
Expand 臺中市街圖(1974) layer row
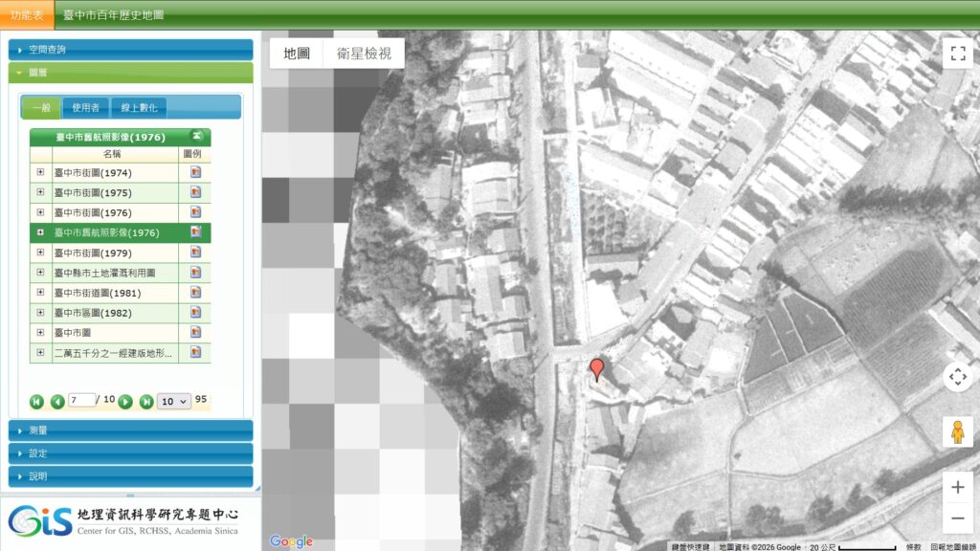(40, 172)
